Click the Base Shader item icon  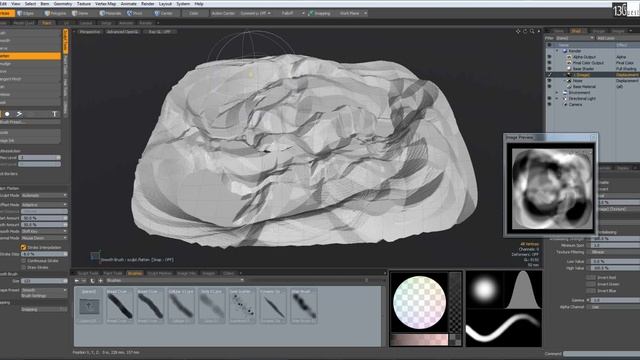point(569,69)
